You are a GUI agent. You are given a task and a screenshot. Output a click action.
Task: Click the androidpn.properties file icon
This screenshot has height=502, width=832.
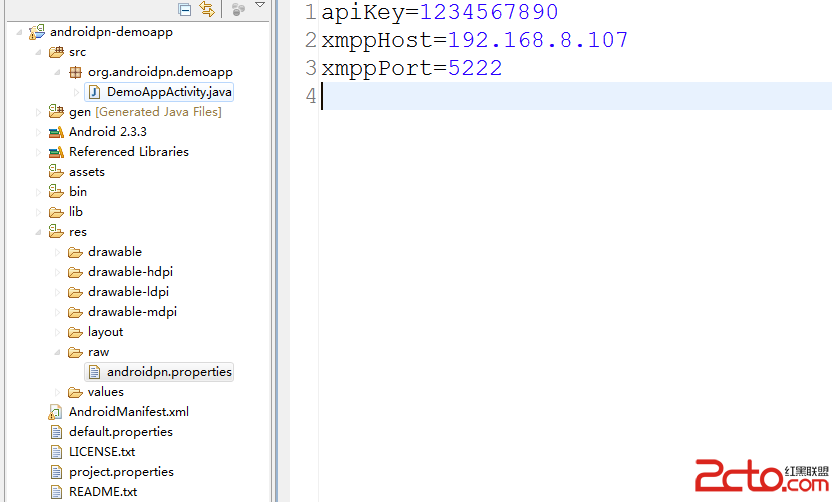(x=94, y=373)
